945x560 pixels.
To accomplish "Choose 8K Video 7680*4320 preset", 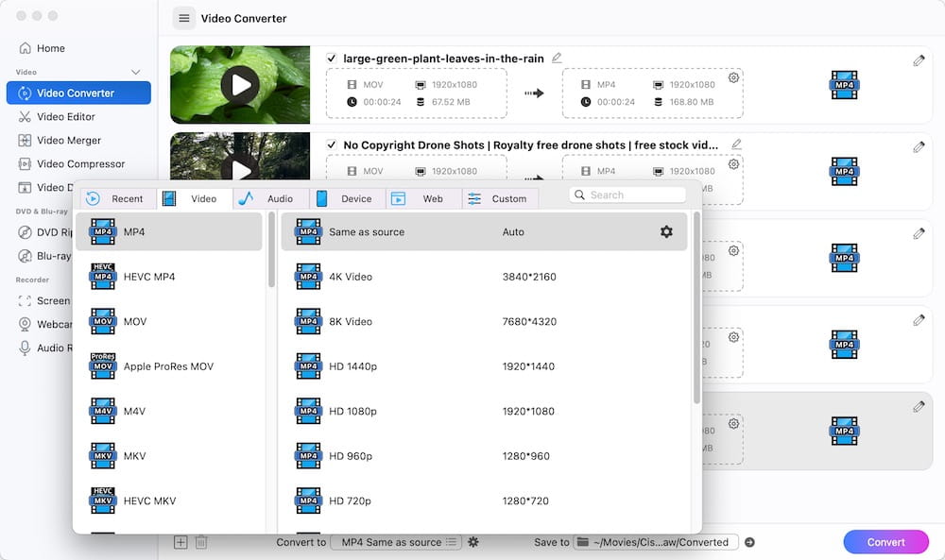I will (484, 321).
